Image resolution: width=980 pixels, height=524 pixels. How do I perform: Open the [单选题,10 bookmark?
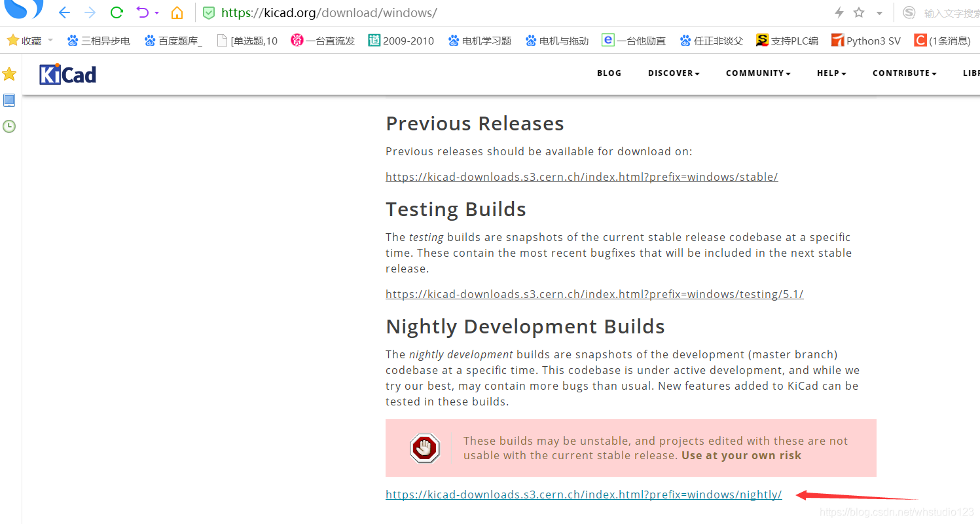pos(247,41)
